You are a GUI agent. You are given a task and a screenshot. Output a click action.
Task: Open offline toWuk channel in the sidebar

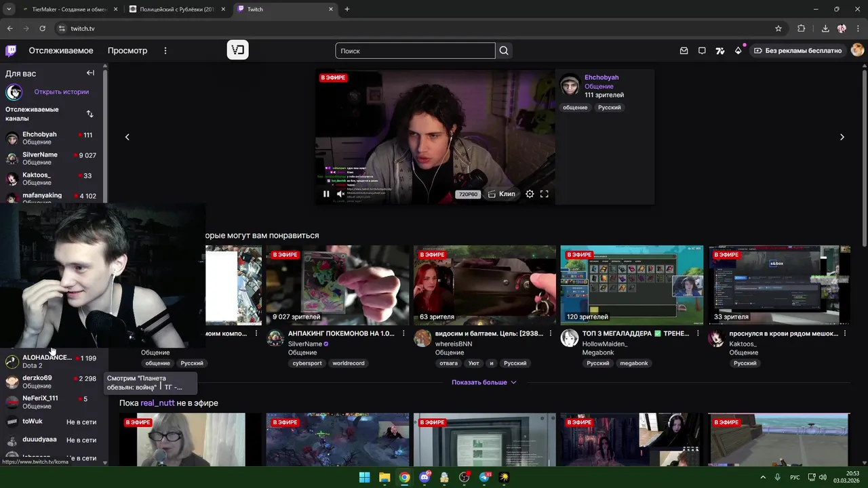[x=52, y=422]
